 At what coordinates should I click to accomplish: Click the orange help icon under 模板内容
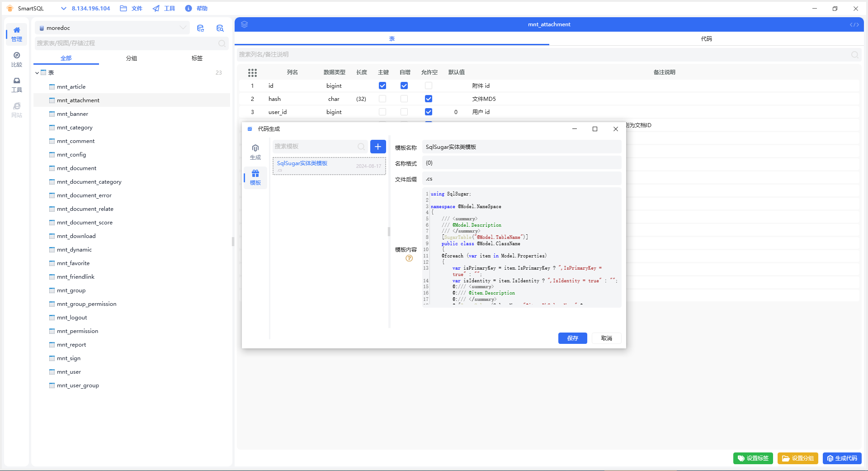click(x=409, y=258)
